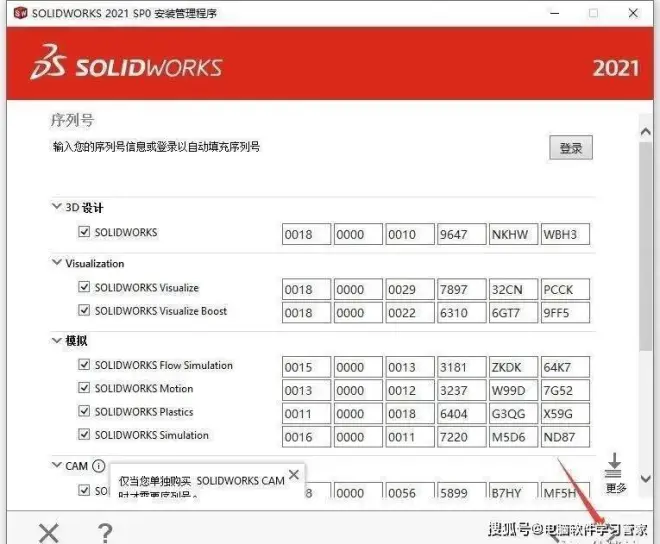This screenshot has width=660, height=544.
Task: Click the More download arrow icon
Action: pyautogui.click(x=614, y=465)
